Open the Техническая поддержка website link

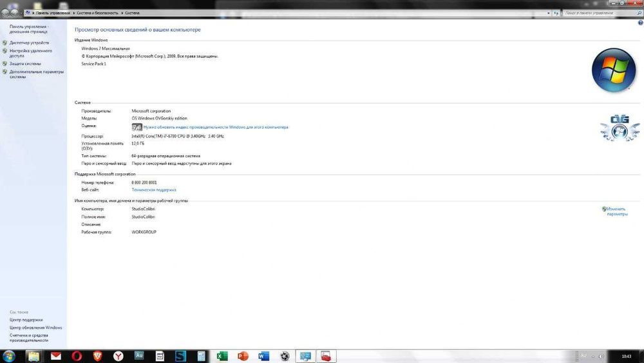click(x=154, y=190)
